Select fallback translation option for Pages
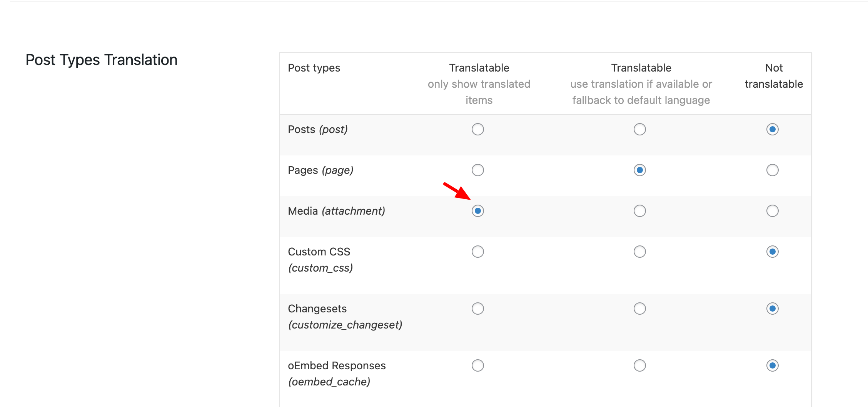 (640, 170)
